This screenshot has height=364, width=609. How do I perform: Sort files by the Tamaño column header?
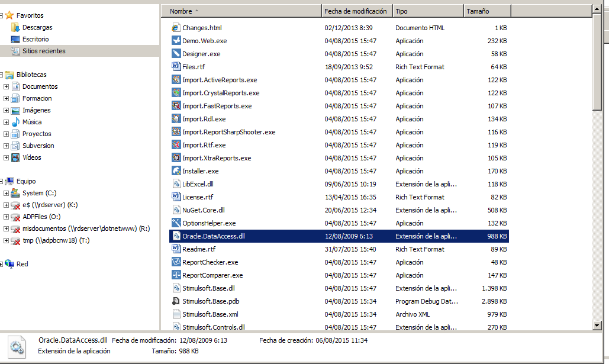pyautogui.click(x=487, y=11)
